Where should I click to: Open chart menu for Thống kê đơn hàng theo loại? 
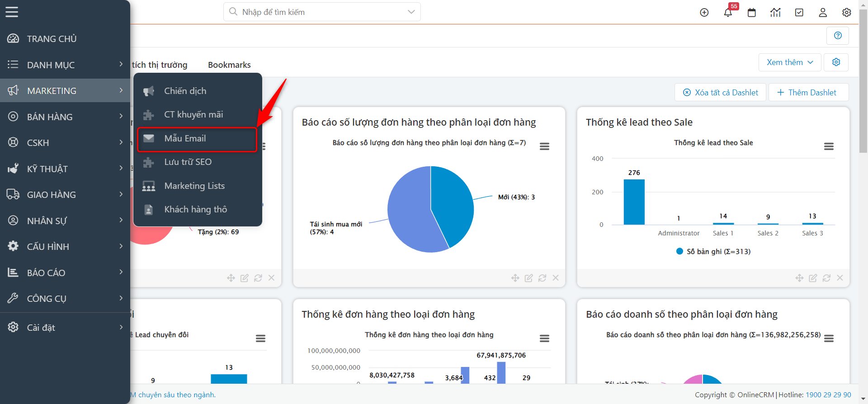(x=544, y=338)
